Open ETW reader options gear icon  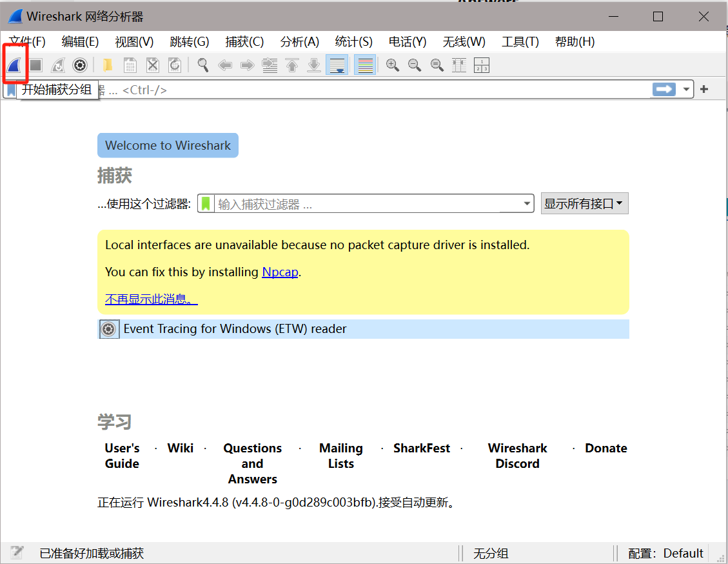click(108, 329)
